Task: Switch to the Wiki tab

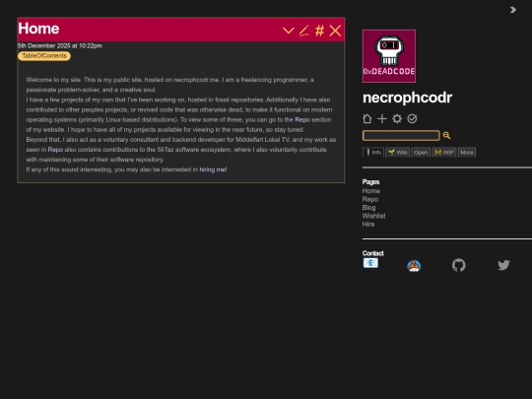Action: click(398, 153)
